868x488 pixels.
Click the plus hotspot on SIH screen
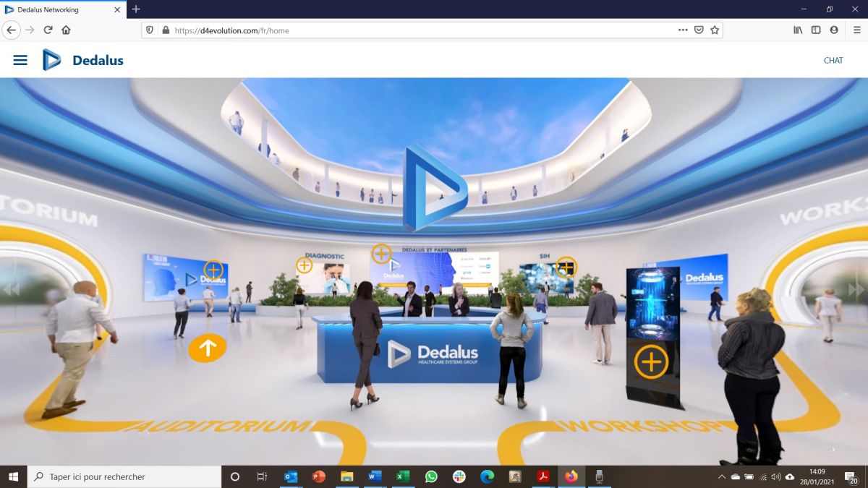(566, 267)
